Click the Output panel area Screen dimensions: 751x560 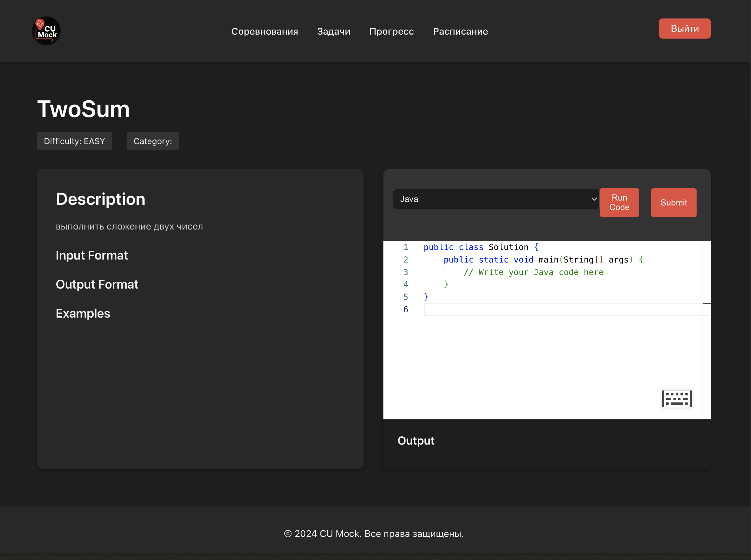coord(546,443)
